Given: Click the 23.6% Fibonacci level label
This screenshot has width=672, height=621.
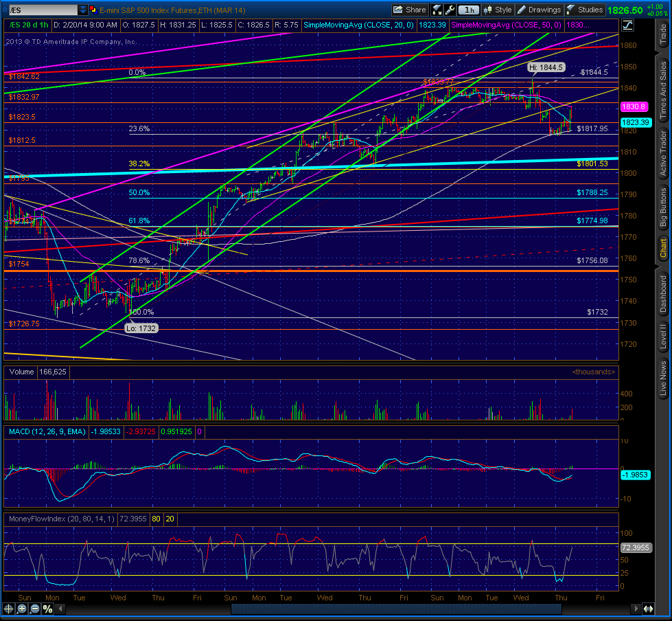Looking at the screenshot, I should click(x=139, y=128).
